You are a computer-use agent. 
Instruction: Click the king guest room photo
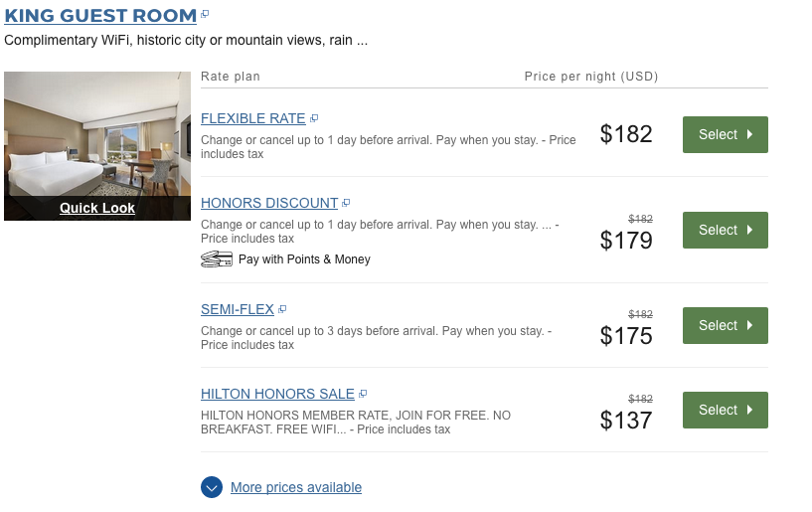pyautogui.click(x=97, y=134)
